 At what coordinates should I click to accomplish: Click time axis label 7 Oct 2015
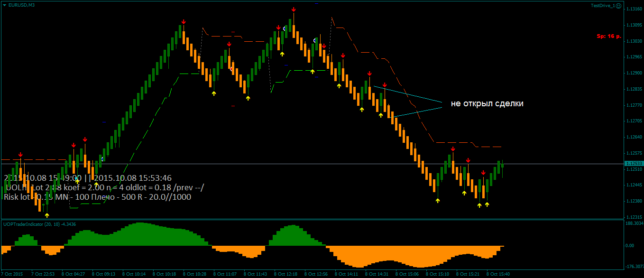tap(12, 274)
